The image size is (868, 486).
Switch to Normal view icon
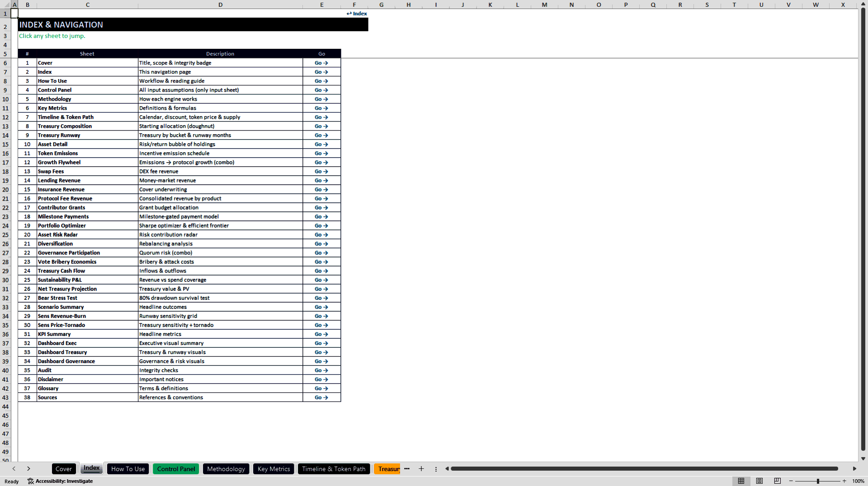coord(741,481)
